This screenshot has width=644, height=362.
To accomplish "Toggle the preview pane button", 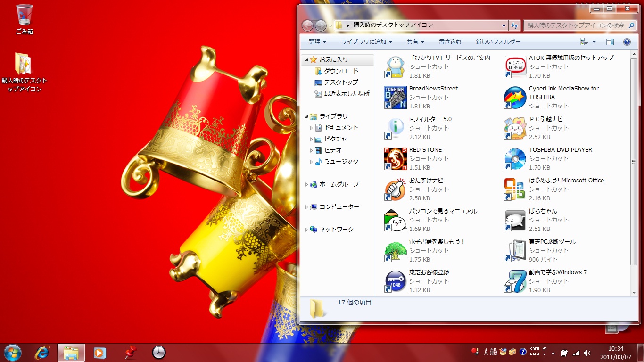I will (x=610, y=42).
